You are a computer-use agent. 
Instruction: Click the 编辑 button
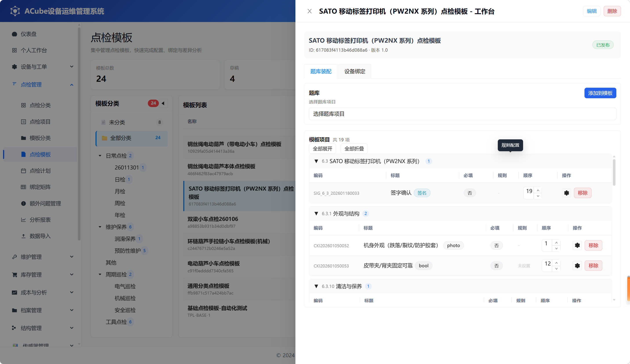click(592, 11)
